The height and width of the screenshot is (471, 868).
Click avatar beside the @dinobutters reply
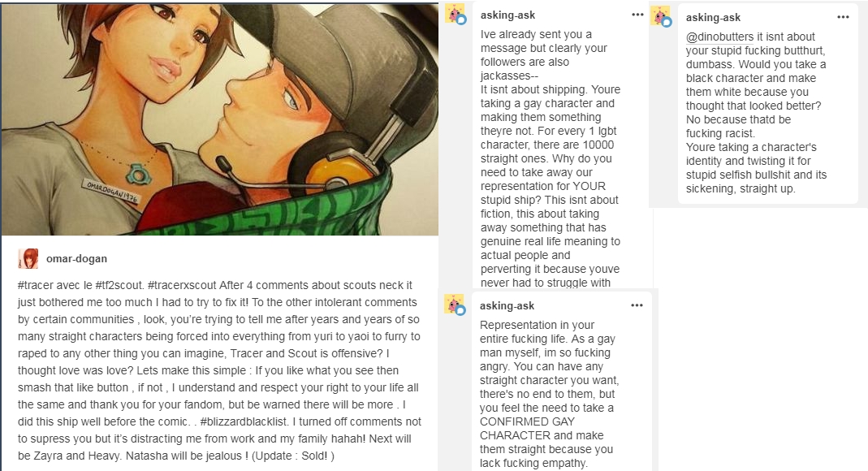pos(660,16)
